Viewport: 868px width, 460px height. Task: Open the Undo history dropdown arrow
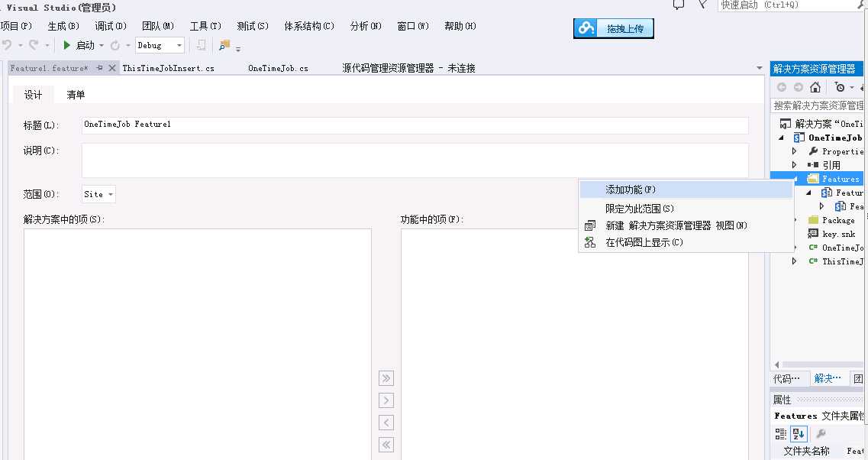pos(21,45)
